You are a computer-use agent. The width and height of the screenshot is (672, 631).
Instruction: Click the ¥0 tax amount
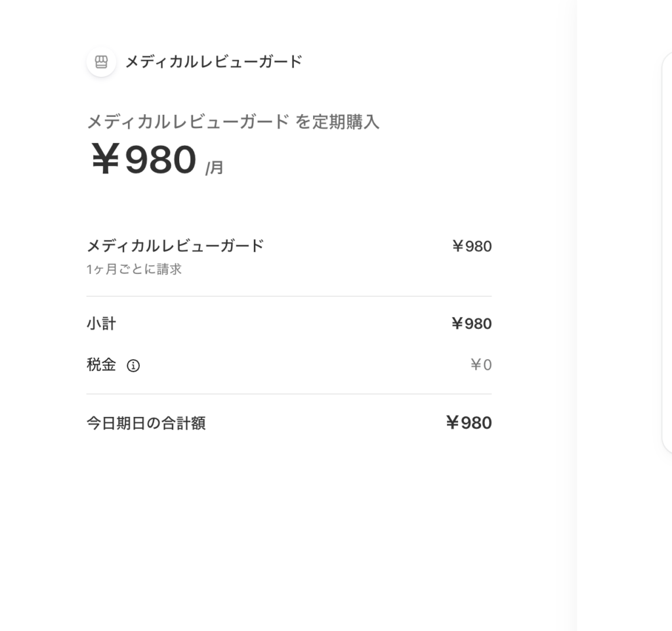coord(481,365)
